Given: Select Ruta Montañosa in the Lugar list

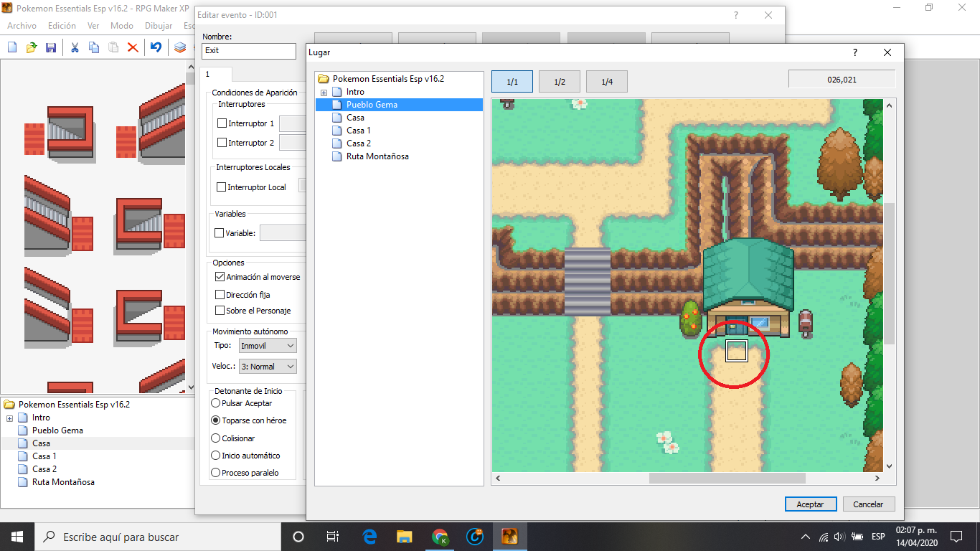Looking at the screenshot, I should (377, 156).
